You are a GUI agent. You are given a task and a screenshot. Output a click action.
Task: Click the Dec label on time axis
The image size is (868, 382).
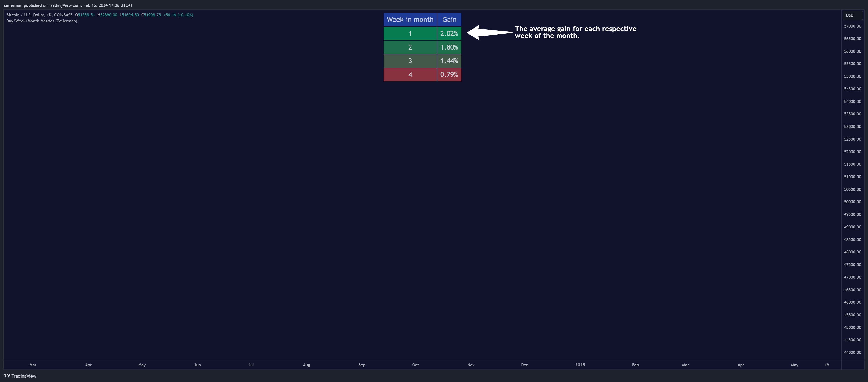click(x=525, y=365)
